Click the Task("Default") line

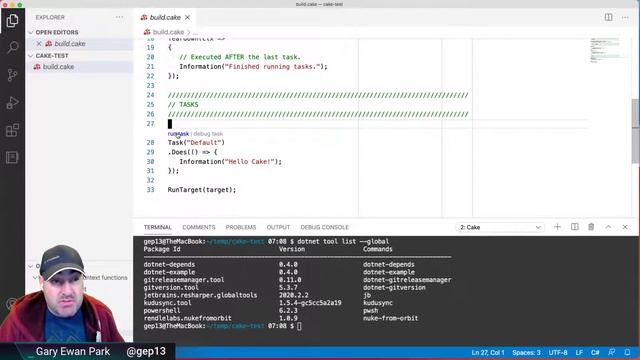[196, 142]
